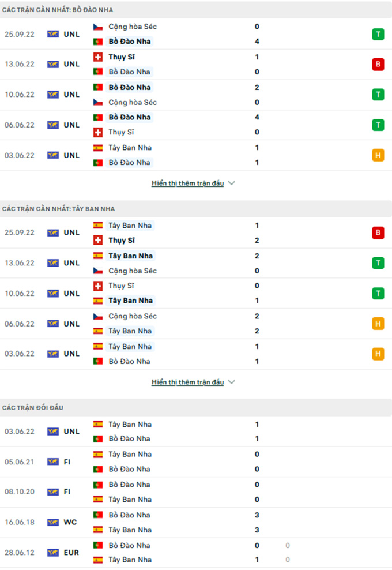Image resolution: width=392 pixels, height=570 pixels.
Task: Click the Czech flag in the Cộng hòa Séc 2–2 Tây Ban Nha match
Action: [x=98, y=316]
